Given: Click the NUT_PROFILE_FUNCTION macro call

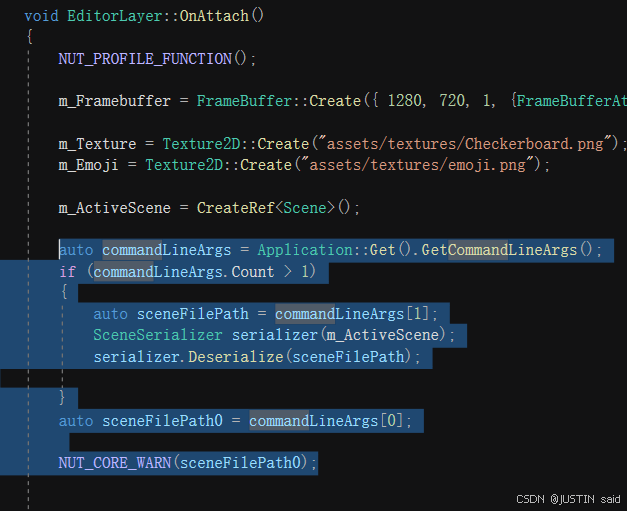Looking at the screenshot, I should pos(144,59).
